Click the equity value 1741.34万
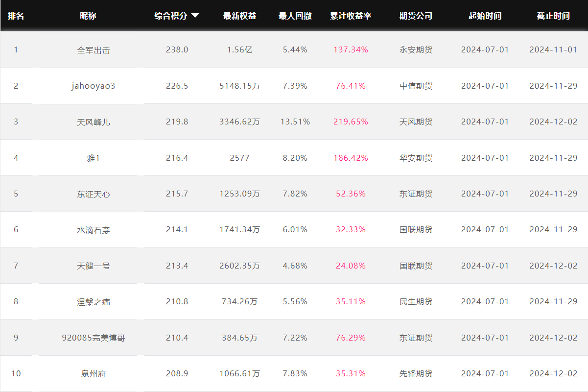 [240, 229]
